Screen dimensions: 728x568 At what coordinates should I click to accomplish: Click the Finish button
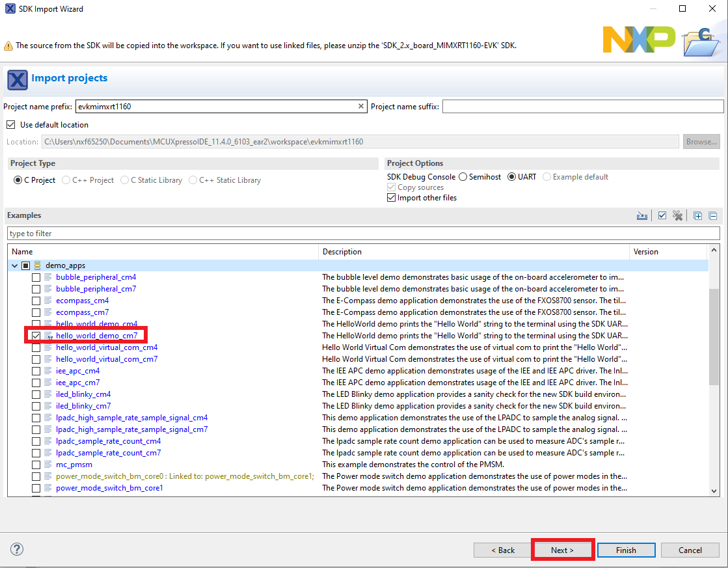(626, 550)
